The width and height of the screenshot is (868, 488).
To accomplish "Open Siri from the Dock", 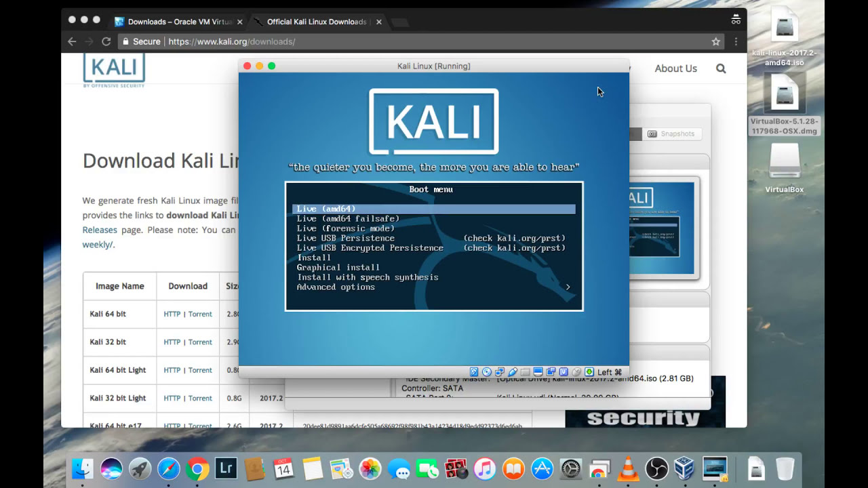I will (x=111, y=468).
